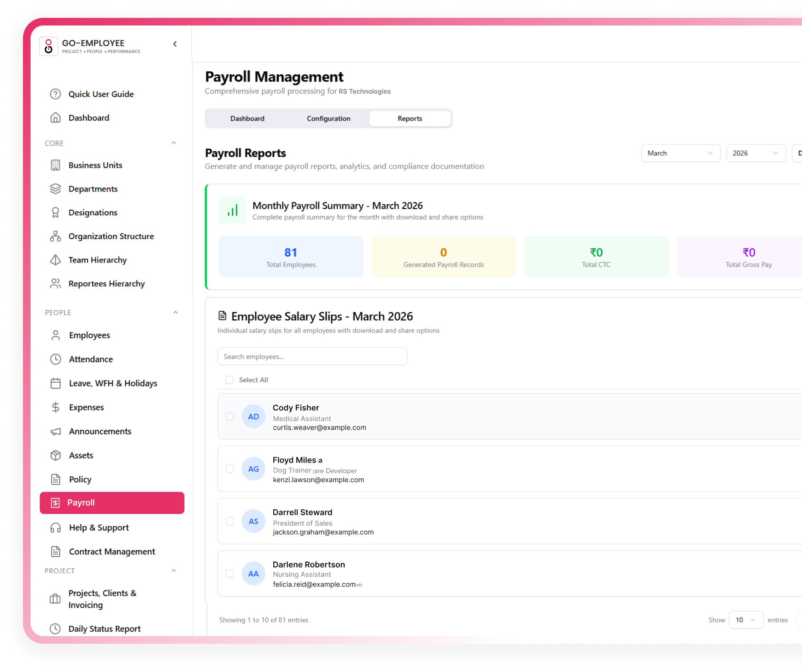The image size is (802, 672).
Task: Open the March month dropdown
Action: 680,153
